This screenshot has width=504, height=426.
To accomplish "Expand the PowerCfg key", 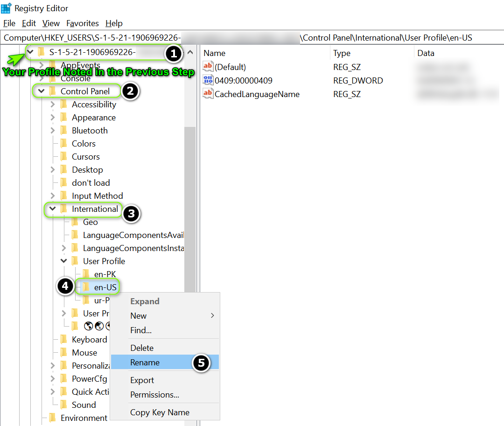I will (x=53, y=379).
